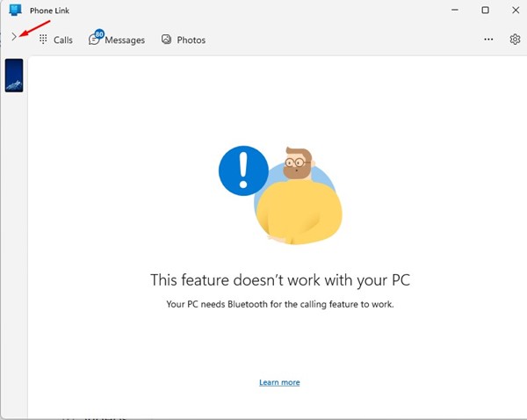Click the Calls dial pad icon
The image size is (527, 420).
(x=43, y=40)
